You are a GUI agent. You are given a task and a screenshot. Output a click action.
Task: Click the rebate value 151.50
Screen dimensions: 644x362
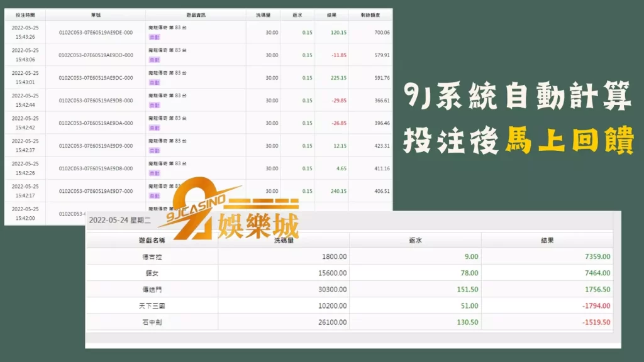point(467,289)
